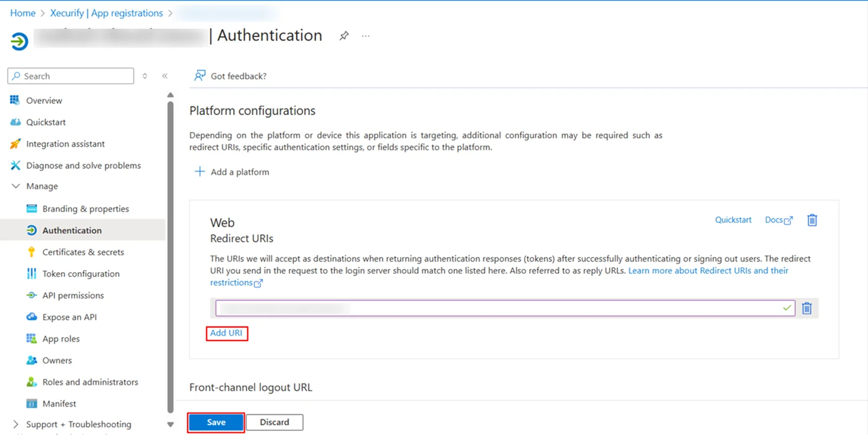Click Got feedback? link

coord(239,76)
